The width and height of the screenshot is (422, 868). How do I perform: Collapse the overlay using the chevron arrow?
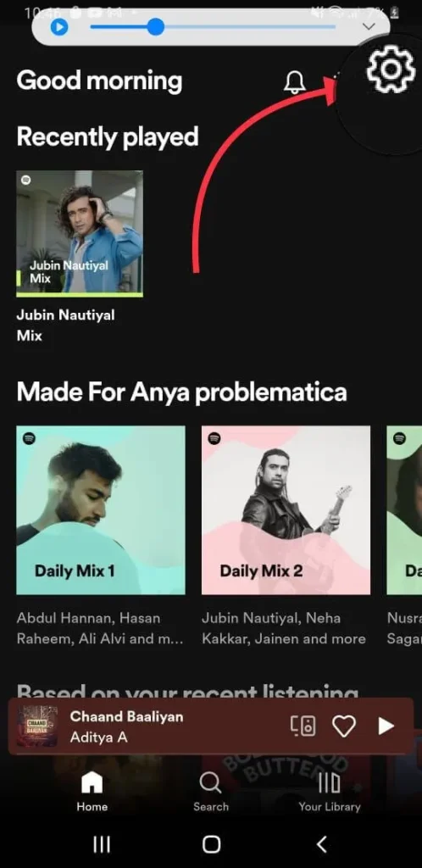[x=369, y=26]
